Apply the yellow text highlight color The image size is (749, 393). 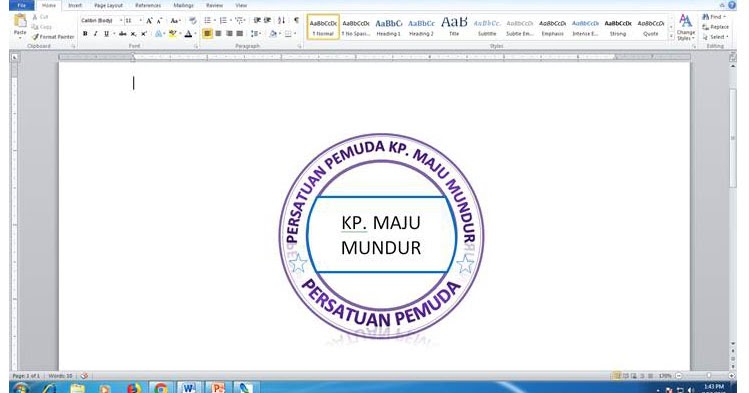[172, 34]
